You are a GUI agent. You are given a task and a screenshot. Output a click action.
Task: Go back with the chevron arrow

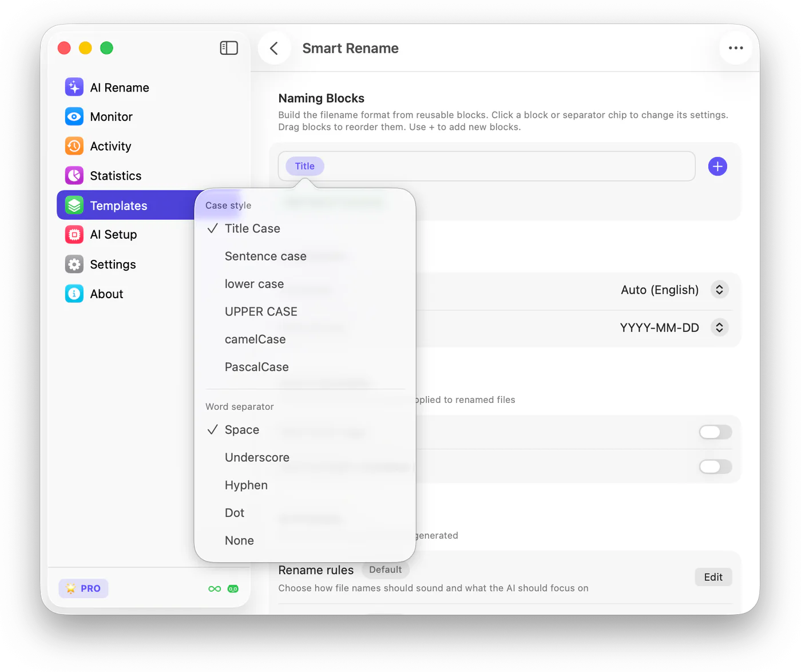[x=274, y=48]
